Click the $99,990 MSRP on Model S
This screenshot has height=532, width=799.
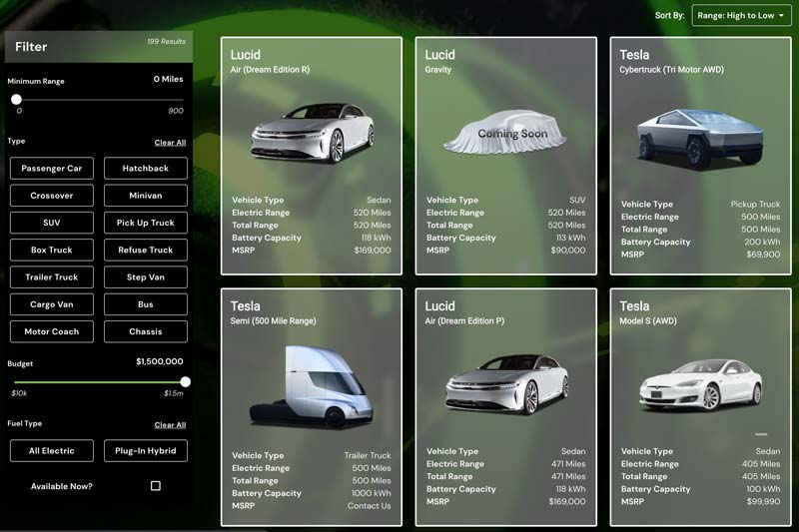pyautogui.click(x=763, y=502)
